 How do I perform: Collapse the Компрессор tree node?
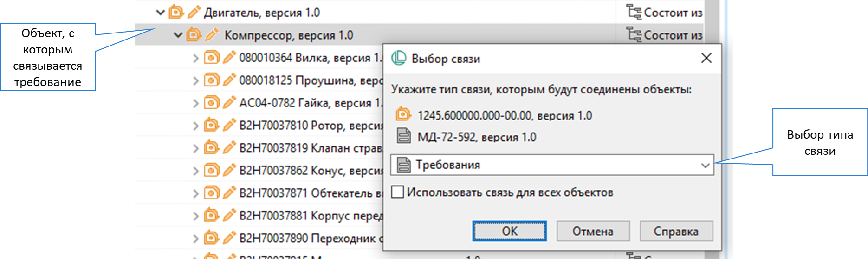coord(178,35)
